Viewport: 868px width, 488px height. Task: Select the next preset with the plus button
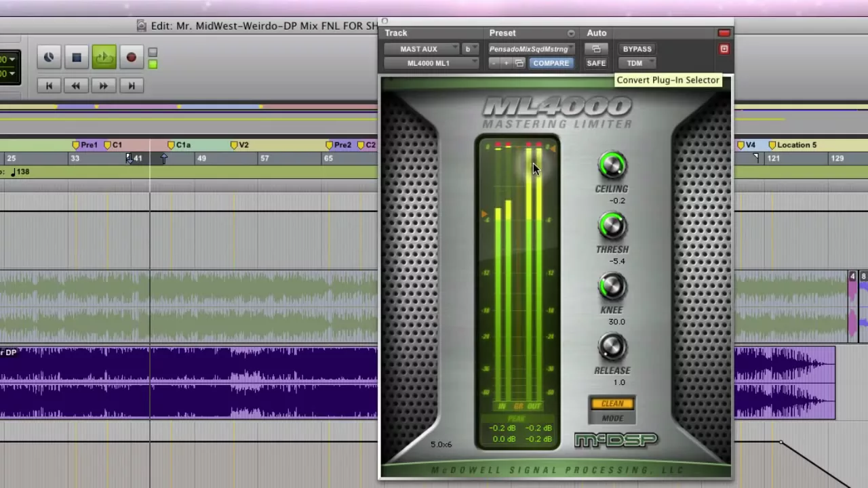pyautogui.click(x=506, y=63)
